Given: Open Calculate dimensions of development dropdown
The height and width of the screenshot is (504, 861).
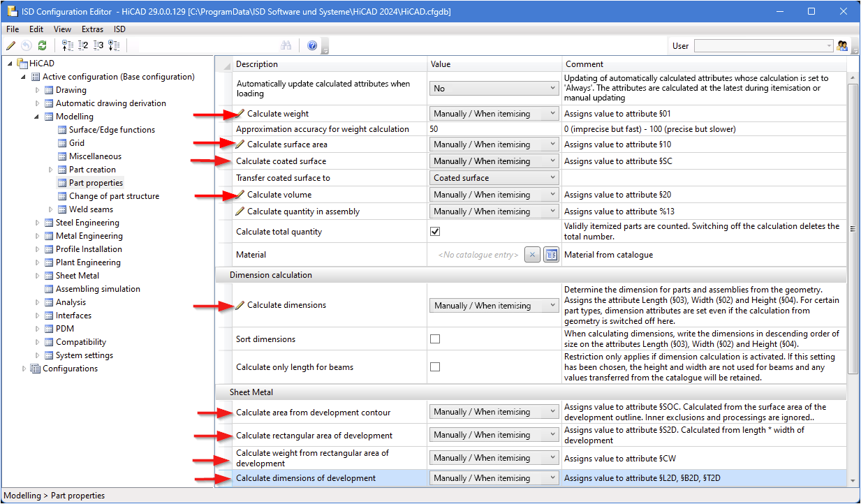Looking at the screenshot, I should 494,478.
